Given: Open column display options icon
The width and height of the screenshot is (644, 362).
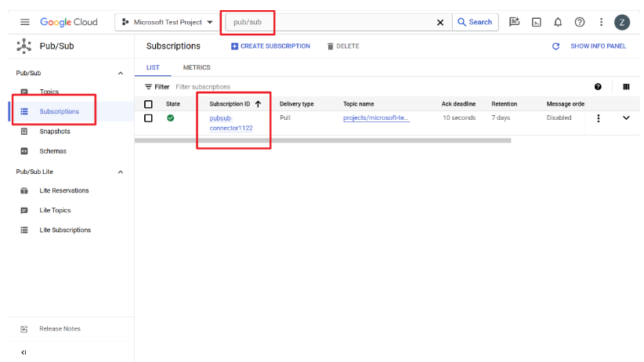Looking at the screenshot, I should [x=626, y=86].
